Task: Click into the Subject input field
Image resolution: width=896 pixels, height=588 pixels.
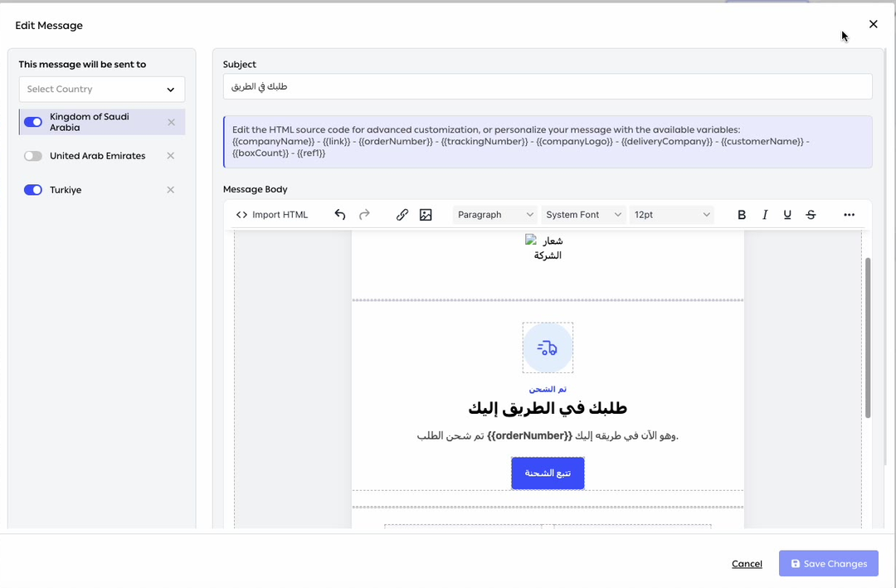Action: tap(548, 86)
